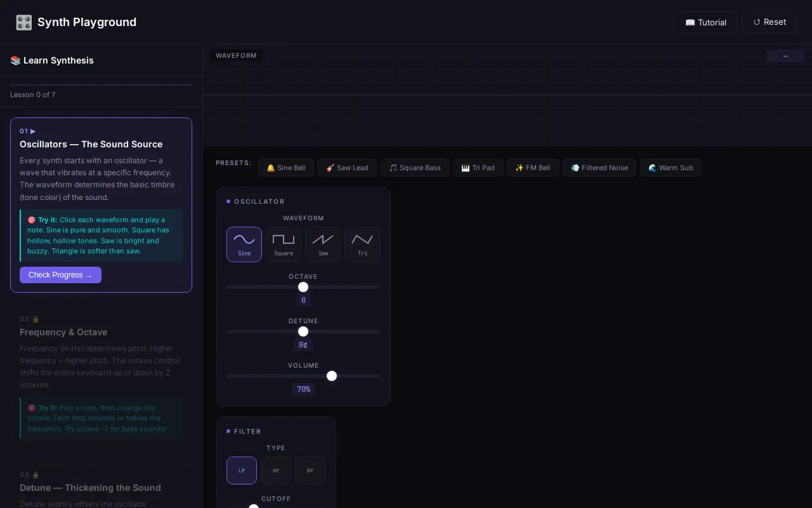
Task: Select the Saw waveform
Action: click(x=323, y=244)
